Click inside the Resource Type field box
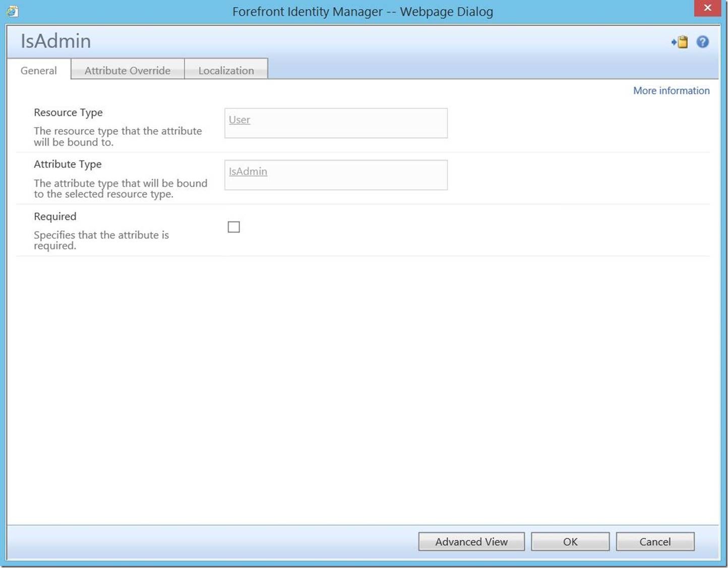The height and width of the screenshot is (568, 728). click(x=336, y=123)
